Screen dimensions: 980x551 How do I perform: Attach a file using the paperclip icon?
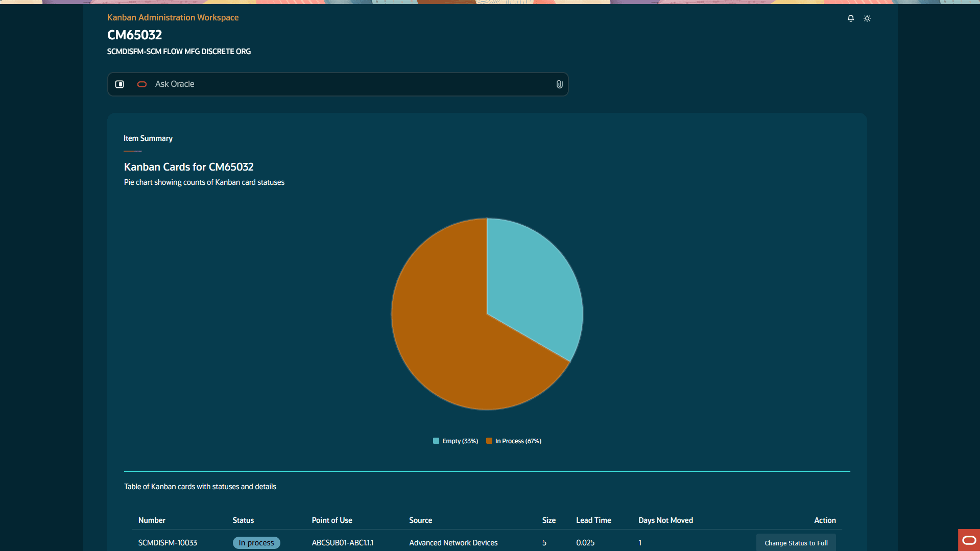559,84
